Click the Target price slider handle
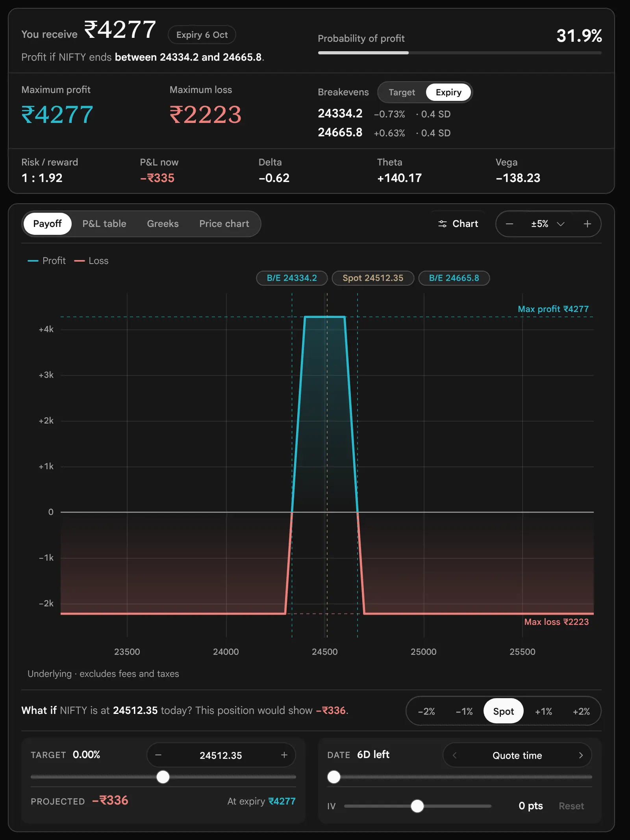The image size is (630, 840). pyautogui.click(x=163, y=777)
